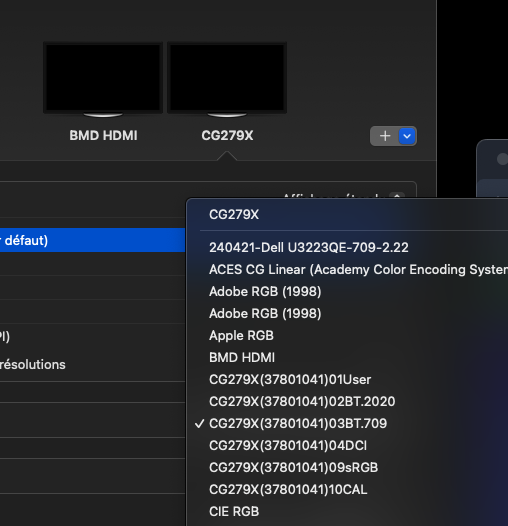The image size is (508, 526).
Task: Choose ACES CG Linear color profile
Action: tap(358, 269)
